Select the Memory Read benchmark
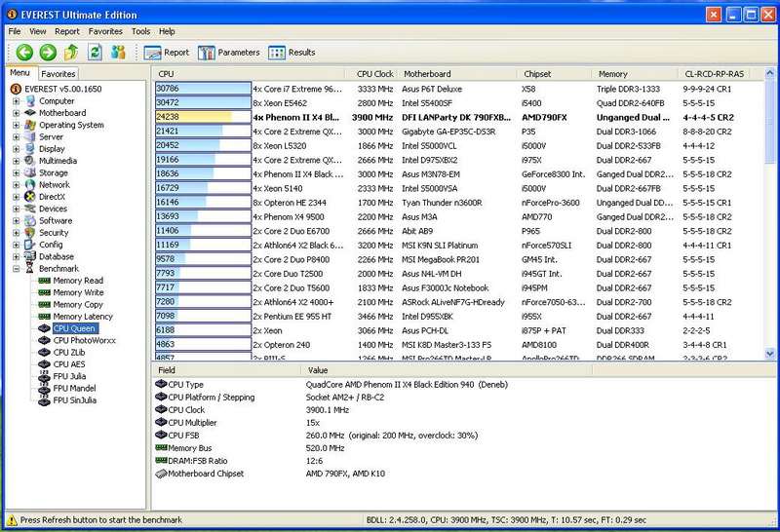This screenshot has width=780, height=532. (x=78, y=281)
